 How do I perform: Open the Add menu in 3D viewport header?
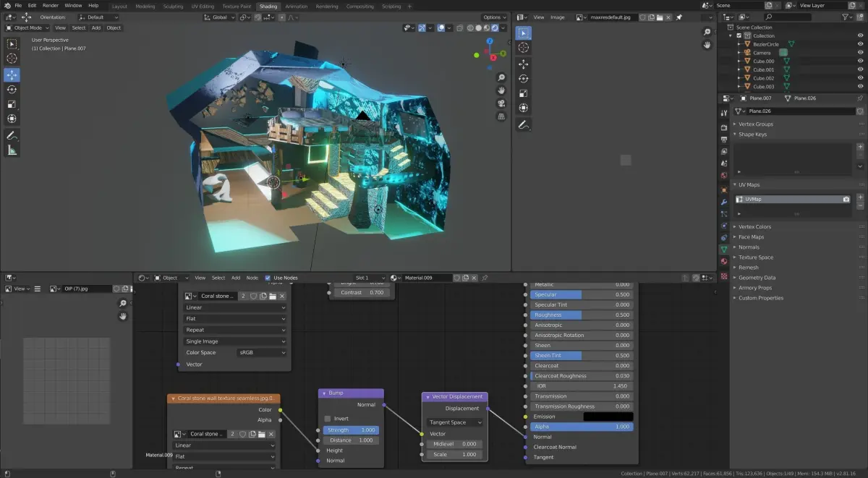96,27
